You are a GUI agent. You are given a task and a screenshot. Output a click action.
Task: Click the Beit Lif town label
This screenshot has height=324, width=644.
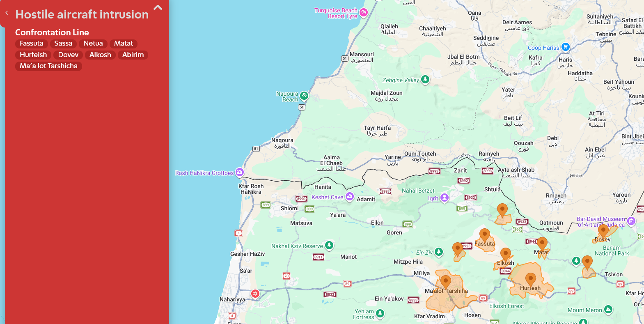pyautogui.click(x=513, y=121)
